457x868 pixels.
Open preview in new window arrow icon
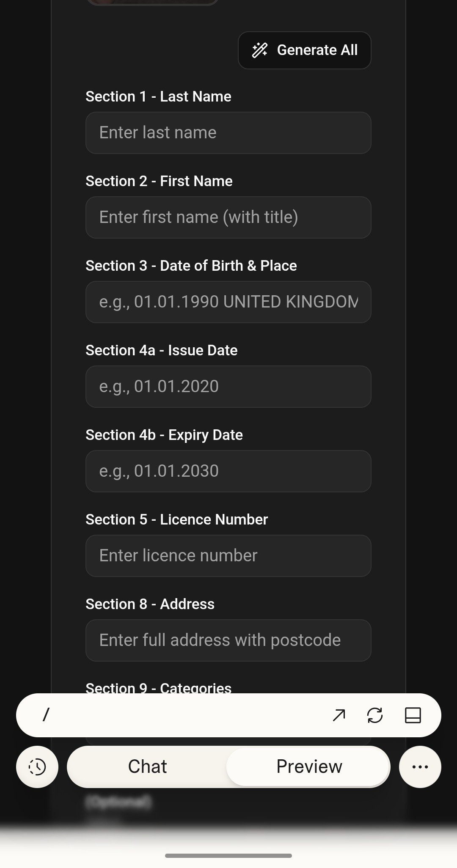pos(339,715)
